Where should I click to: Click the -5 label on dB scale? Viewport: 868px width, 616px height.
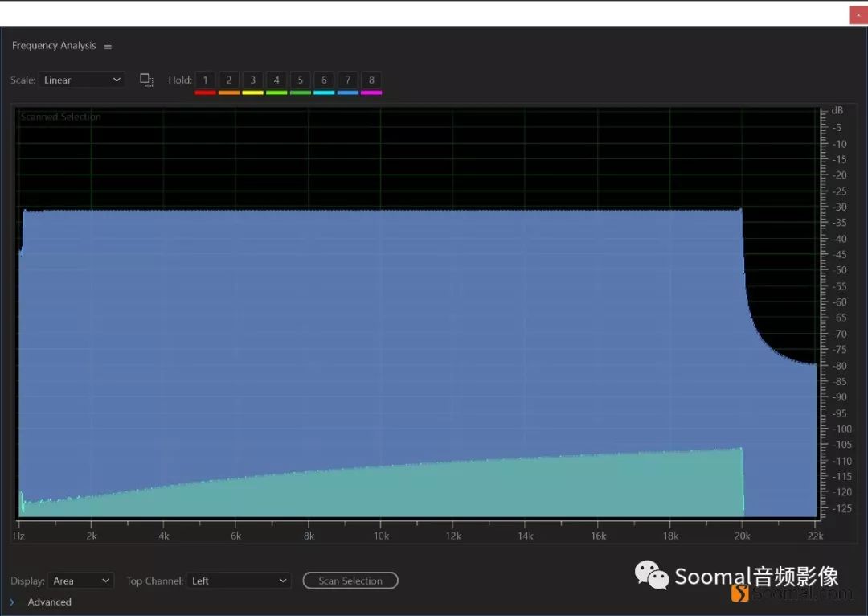coord(837,128)
